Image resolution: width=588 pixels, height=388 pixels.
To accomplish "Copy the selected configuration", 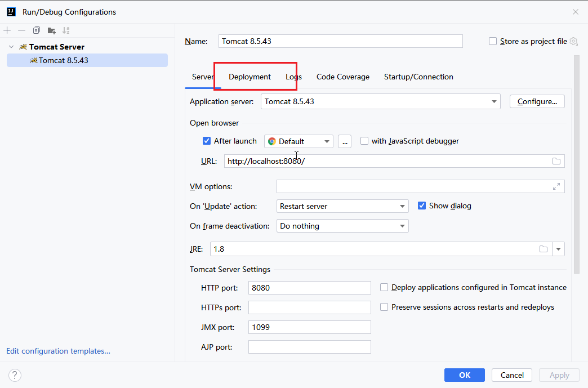I will (37, 30).
